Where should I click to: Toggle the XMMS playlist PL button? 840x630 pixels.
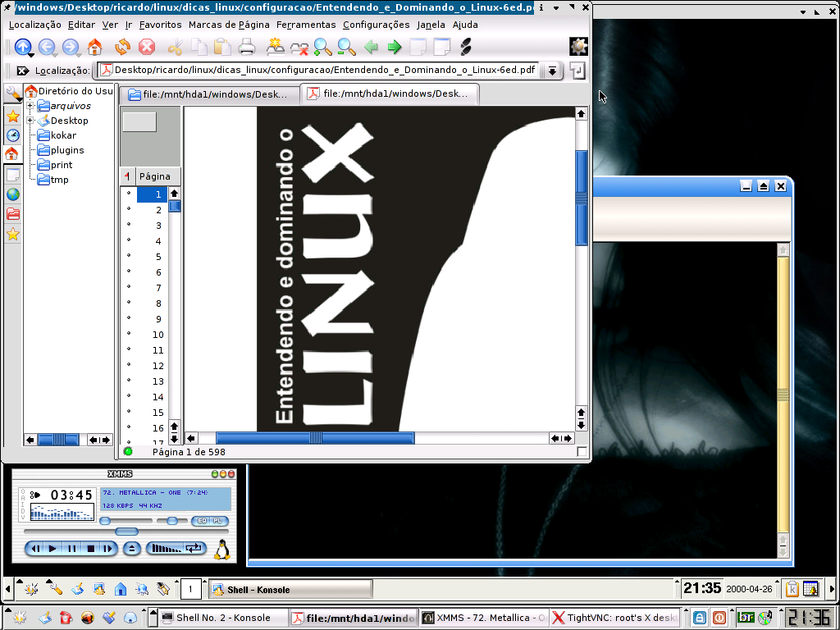(217, 521)
